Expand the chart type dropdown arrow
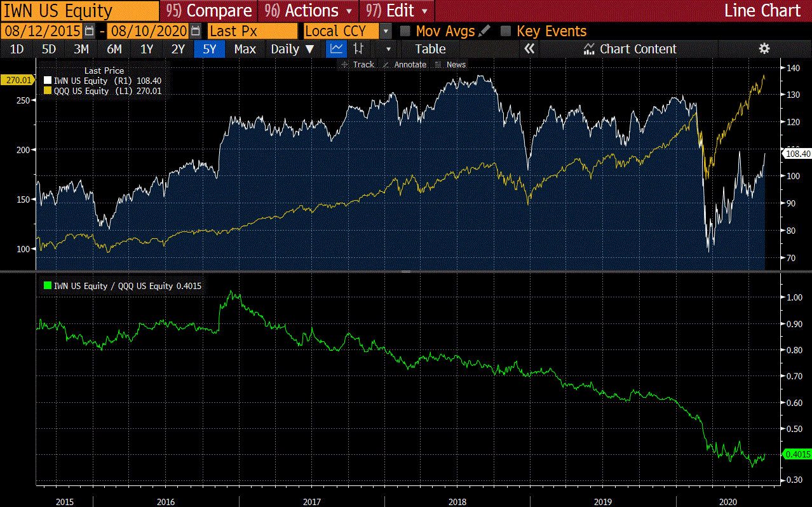 point(389,49)
